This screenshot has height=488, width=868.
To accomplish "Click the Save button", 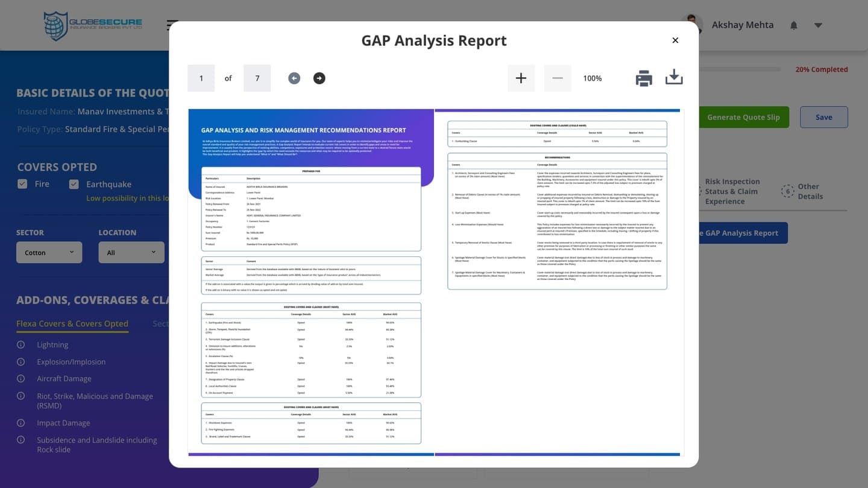I will 824,117.
